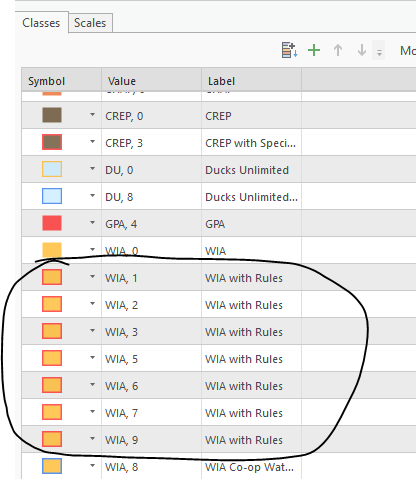Select the value cell 'WIA, 9'
Viewport: 416px width, 479px height.
151,439
